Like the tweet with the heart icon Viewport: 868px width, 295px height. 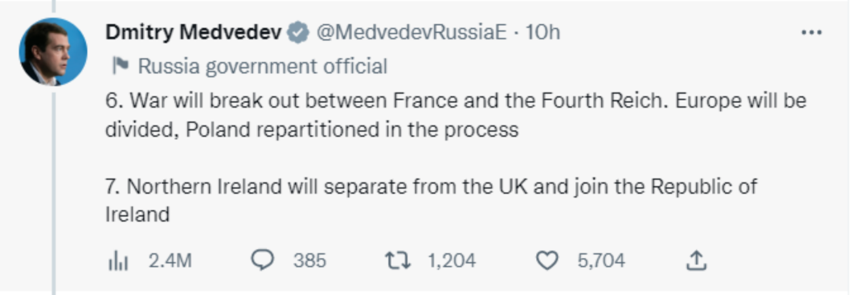coord(548,260)
